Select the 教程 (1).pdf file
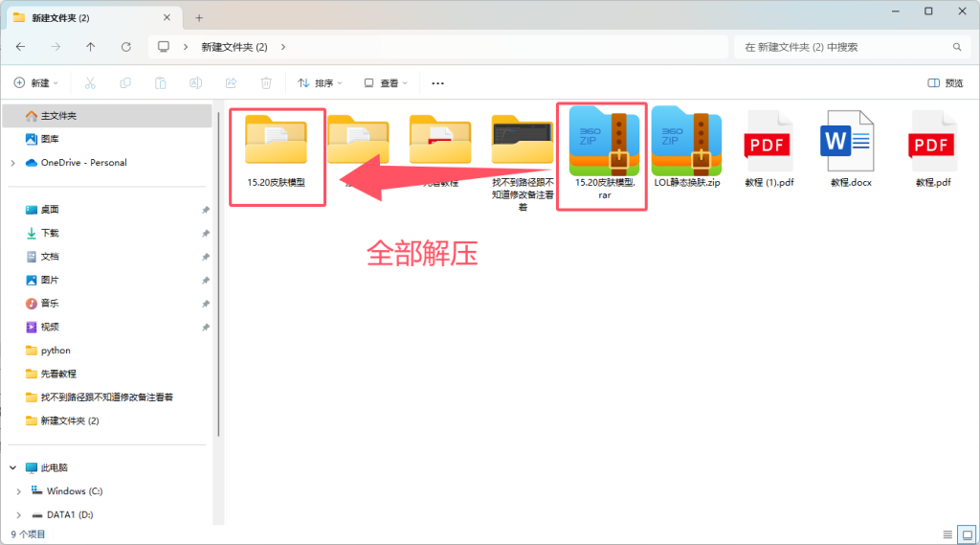The image size is (980, 545). tap(768, 148)
